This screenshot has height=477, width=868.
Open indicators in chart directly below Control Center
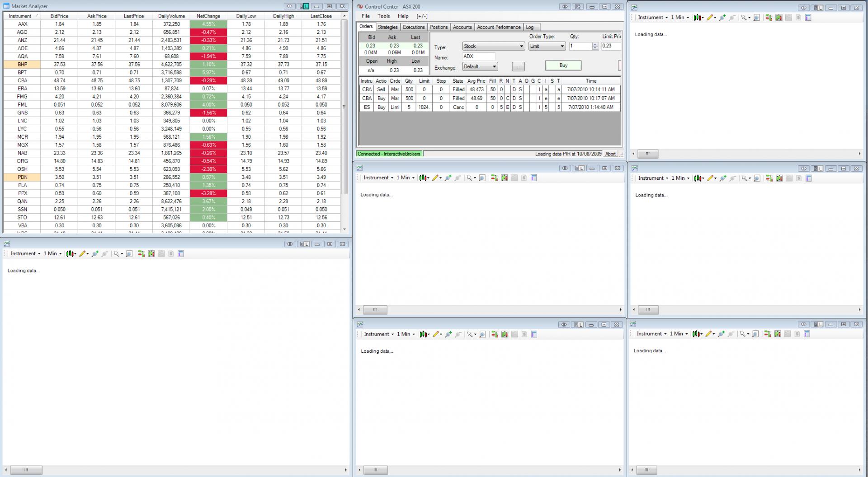[x=505, y=178]
